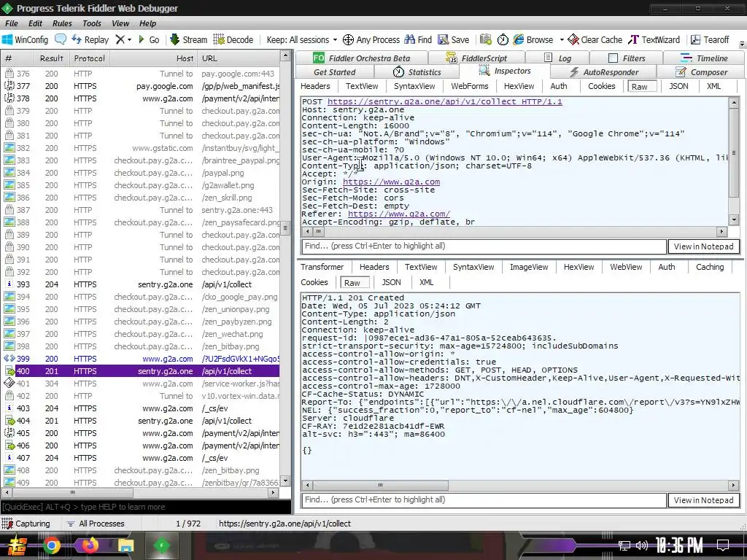
Task: Click response pane View in Notepad
Action: tap(704, 500)
